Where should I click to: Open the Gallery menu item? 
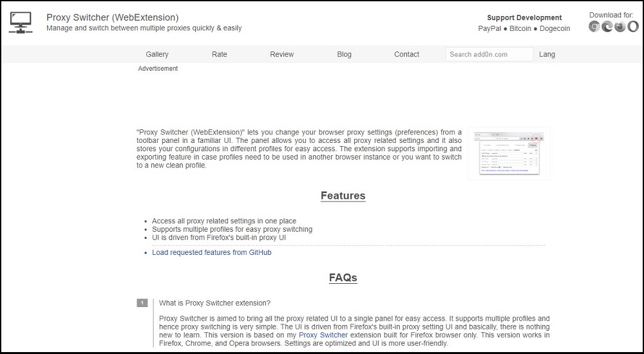(157, 54)
